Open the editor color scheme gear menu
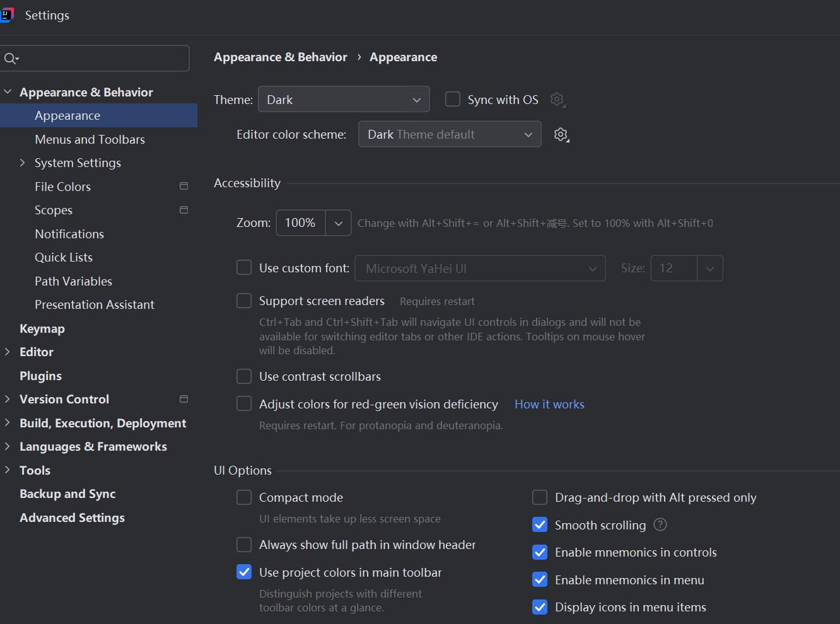This screenshot has height=624, width=840. tap(561, 135)
